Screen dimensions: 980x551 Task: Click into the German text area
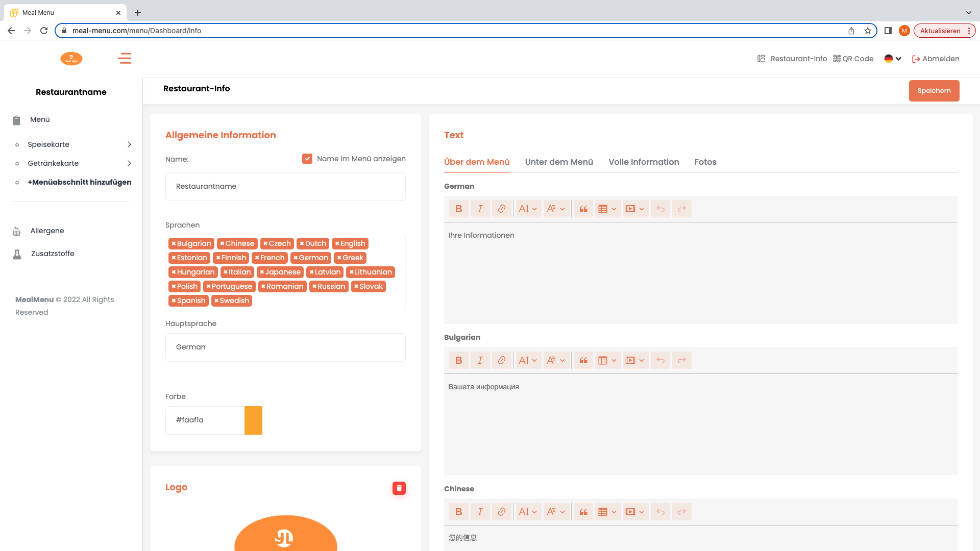pyautogui.click(x=700, y=273)
